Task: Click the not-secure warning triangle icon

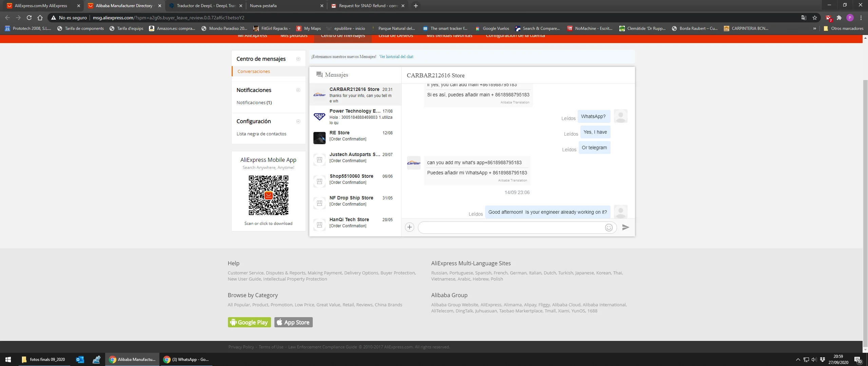Action: tap(53, 18)
